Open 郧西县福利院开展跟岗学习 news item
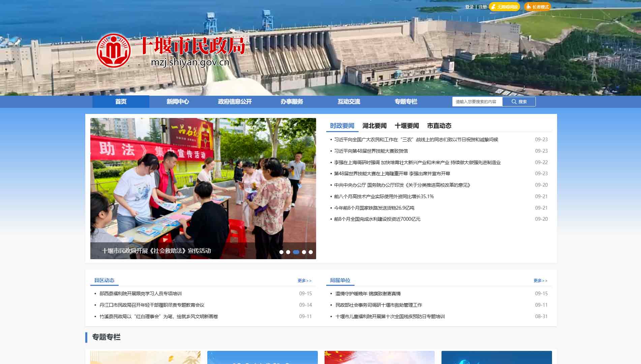This screenshot has height=364, width=641. pyautogui.click(x=141, y=294)
